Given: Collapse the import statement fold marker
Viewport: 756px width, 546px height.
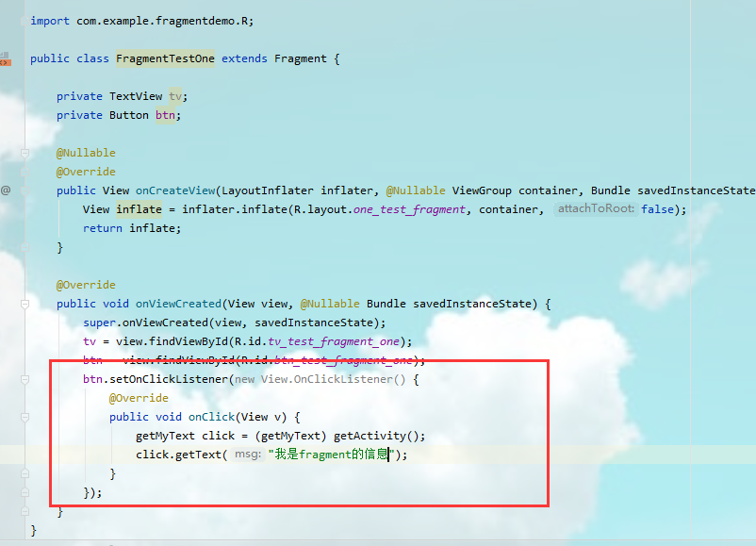Looking at the screenshot, I should 25,21.
